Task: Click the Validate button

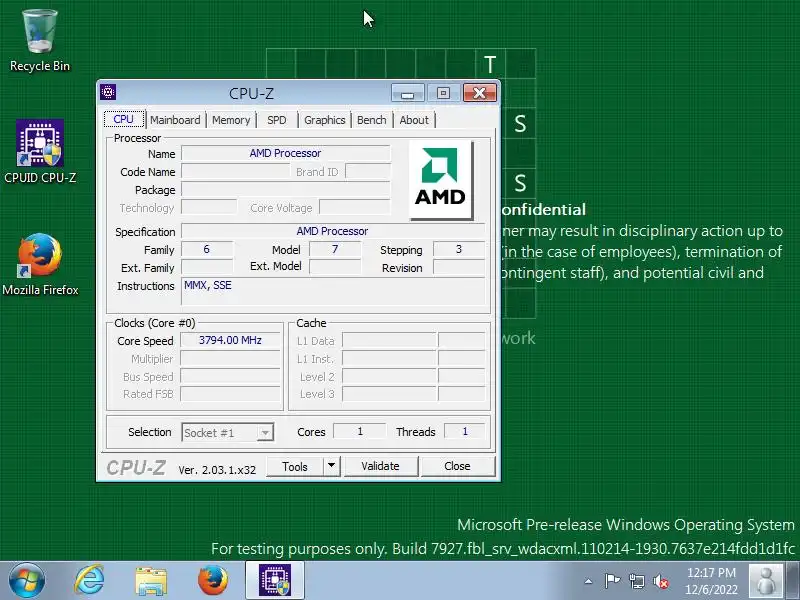Action: click(x=381, y=466)
